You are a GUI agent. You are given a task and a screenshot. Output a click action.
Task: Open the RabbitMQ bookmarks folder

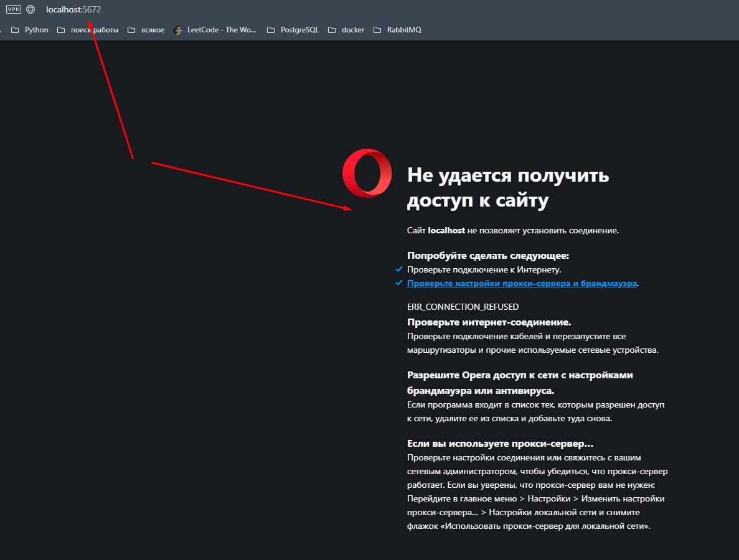pos(397,30)
